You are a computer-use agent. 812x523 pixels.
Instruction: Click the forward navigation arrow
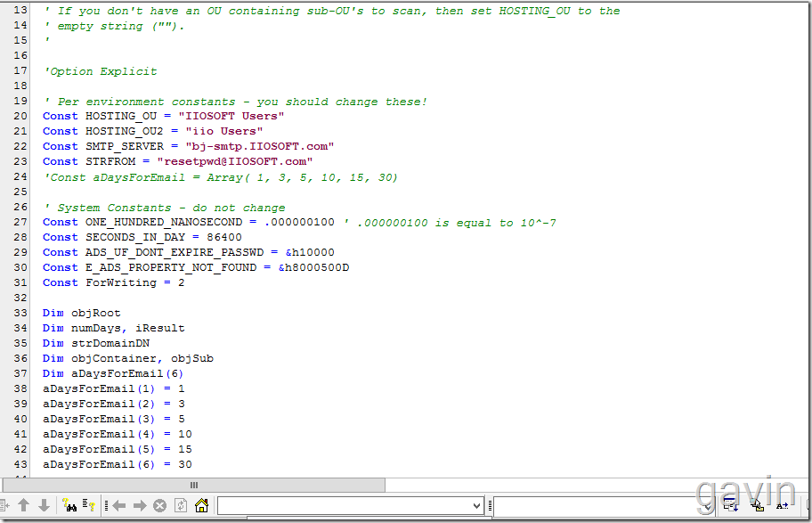[140, 505]
